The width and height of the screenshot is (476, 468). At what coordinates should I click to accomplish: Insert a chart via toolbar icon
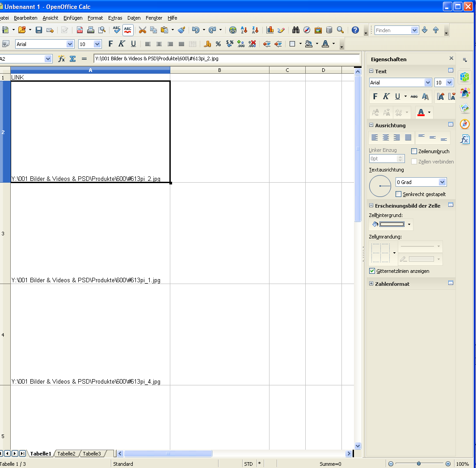pos(270,30)
